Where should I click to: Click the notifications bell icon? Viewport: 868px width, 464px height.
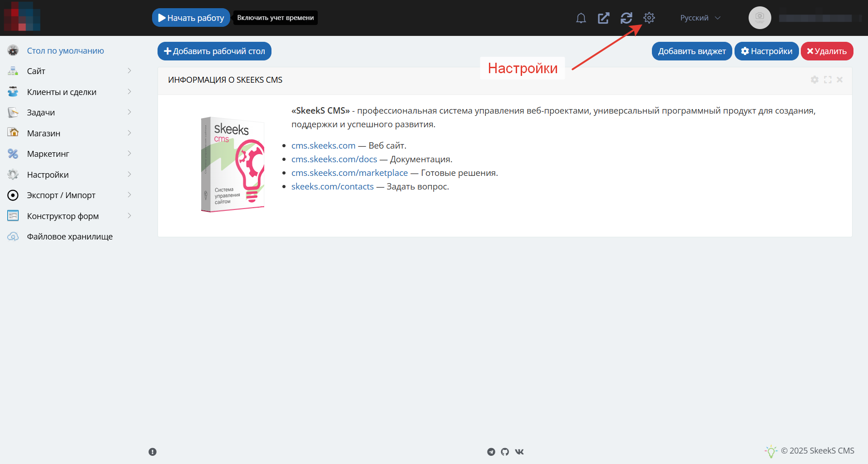[581, 18]
